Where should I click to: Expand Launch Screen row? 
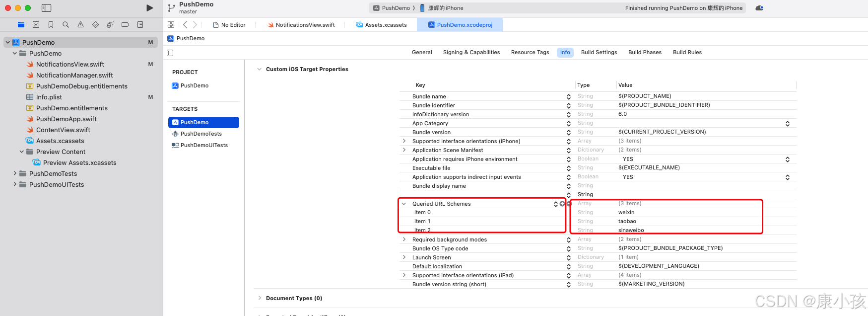(404, 257)
